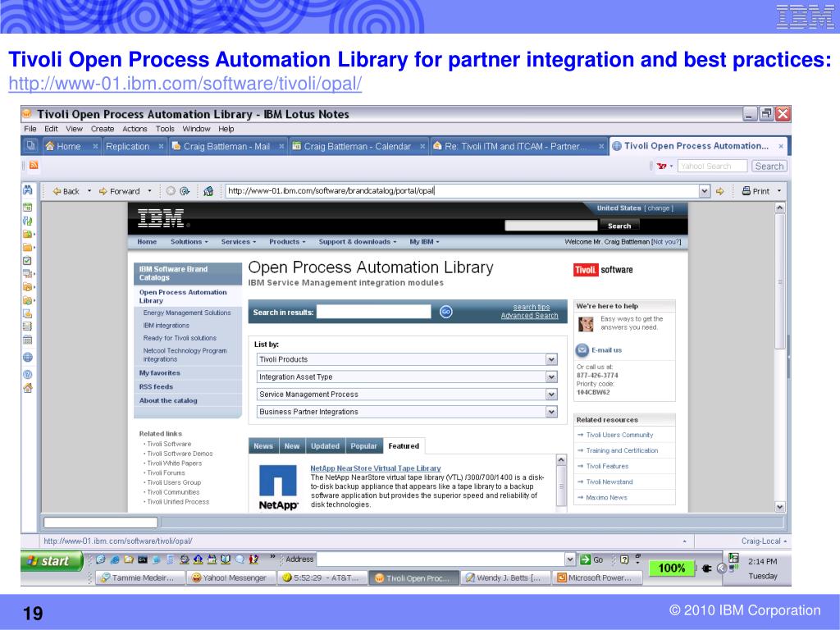Open Microsoft PowerPoint from the taskbar
840x630 pixels.
pos(596,577)
